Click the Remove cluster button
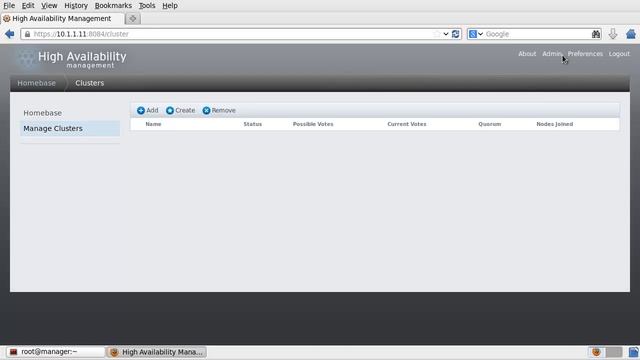The width and height of the screenshot is (640, 360). tap(219, 111)
